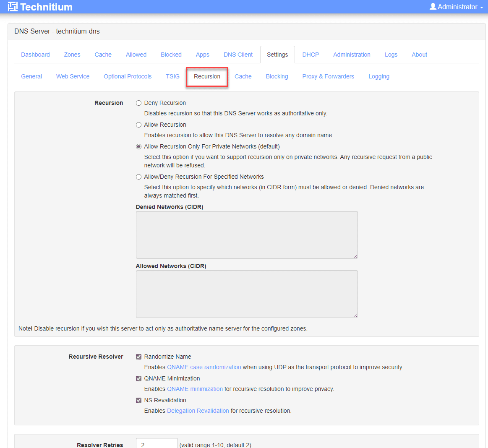Open the QNAME case randomization link
The width and height of the screenshot is (488, 448).
(x=204, y=367)
